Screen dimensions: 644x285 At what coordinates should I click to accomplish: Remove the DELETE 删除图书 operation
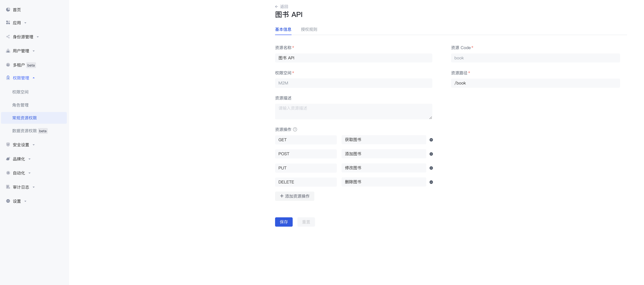[x=431, y=182]
